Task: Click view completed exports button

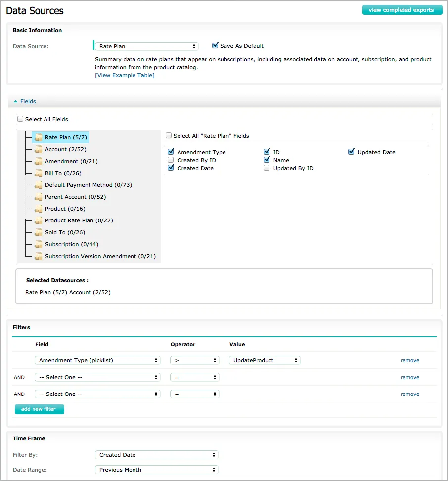Action: click(x=402, y=10)
